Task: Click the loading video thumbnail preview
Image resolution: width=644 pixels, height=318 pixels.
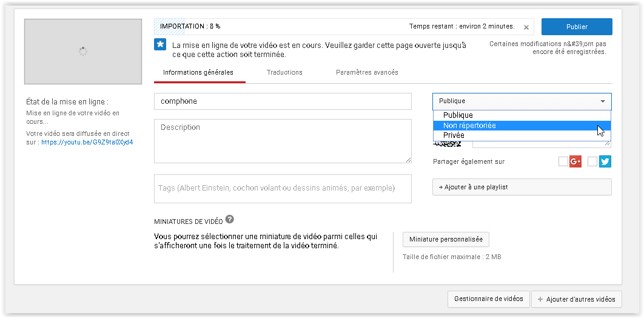Action: [83, 52]
